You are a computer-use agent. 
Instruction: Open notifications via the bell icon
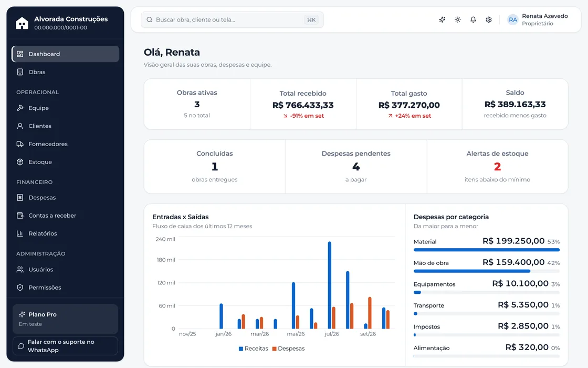[x=473, y=19]
